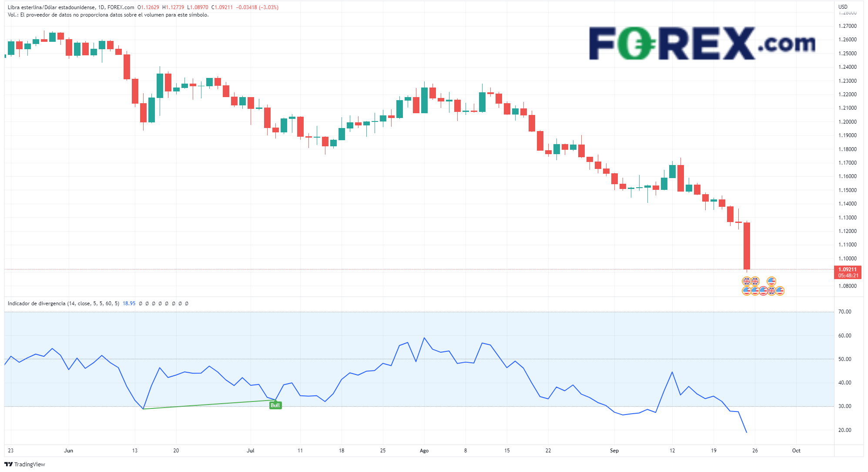Click the 1.27000 price axis label
Image resolution: width=868 pixels, height=472 pixels.
coord(848,26)
